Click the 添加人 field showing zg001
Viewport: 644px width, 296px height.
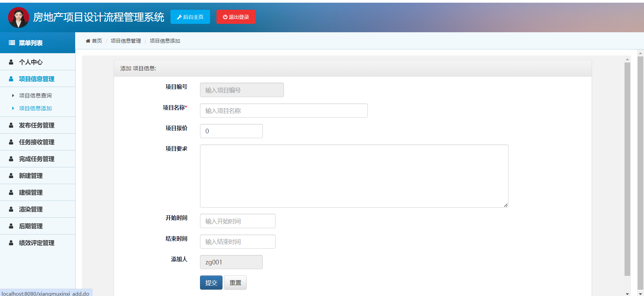pos(231,262)
